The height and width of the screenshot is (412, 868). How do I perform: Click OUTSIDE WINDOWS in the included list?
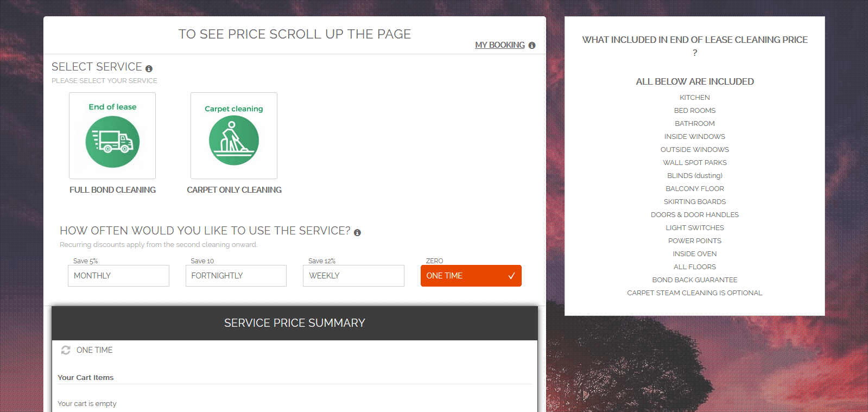pyautogui.click(x=695, y=150)
